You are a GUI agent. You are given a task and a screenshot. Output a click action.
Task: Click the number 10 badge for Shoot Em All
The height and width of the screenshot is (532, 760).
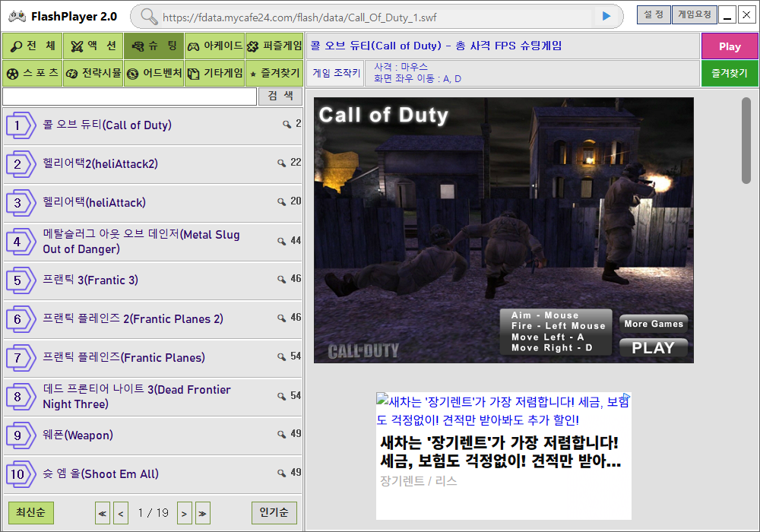coord(21,474)
